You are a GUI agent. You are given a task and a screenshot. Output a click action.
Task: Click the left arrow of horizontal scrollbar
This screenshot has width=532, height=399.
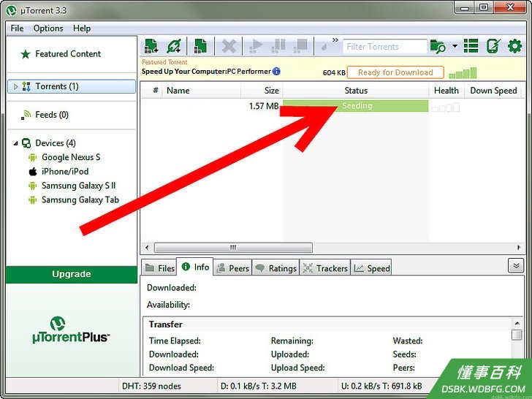point(147,248)
